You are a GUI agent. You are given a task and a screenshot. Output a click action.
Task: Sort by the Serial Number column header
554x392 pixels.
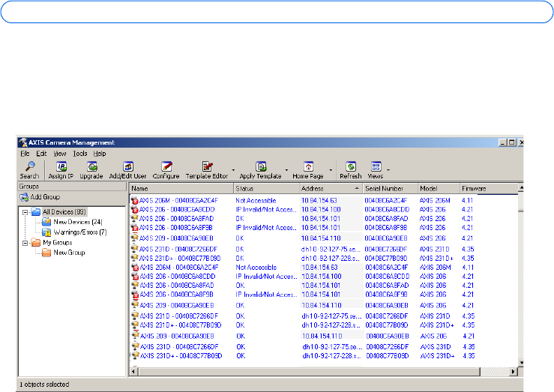(391, 189)
